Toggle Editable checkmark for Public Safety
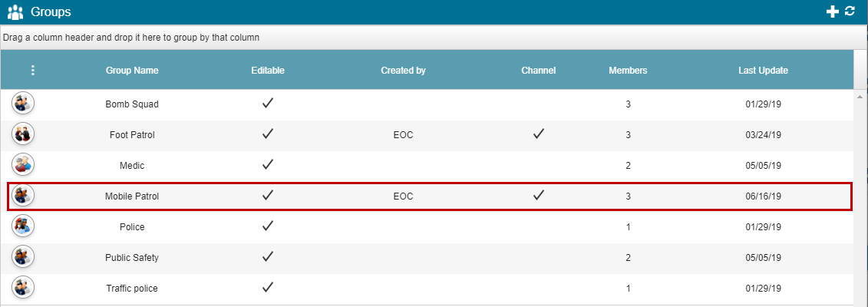868x307 pixels. pyautogui.click(x=268, y=256)
